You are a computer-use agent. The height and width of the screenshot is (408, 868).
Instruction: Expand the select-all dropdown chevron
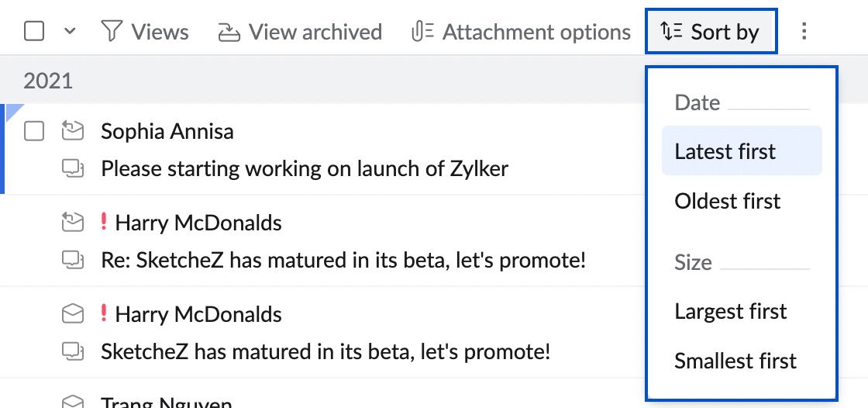70,32
